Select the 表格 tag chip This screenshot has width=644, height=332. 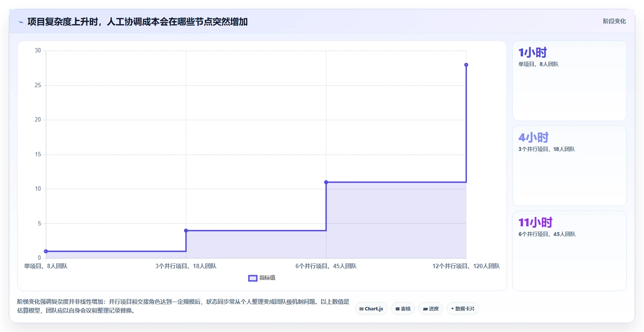tap(403, 309)
